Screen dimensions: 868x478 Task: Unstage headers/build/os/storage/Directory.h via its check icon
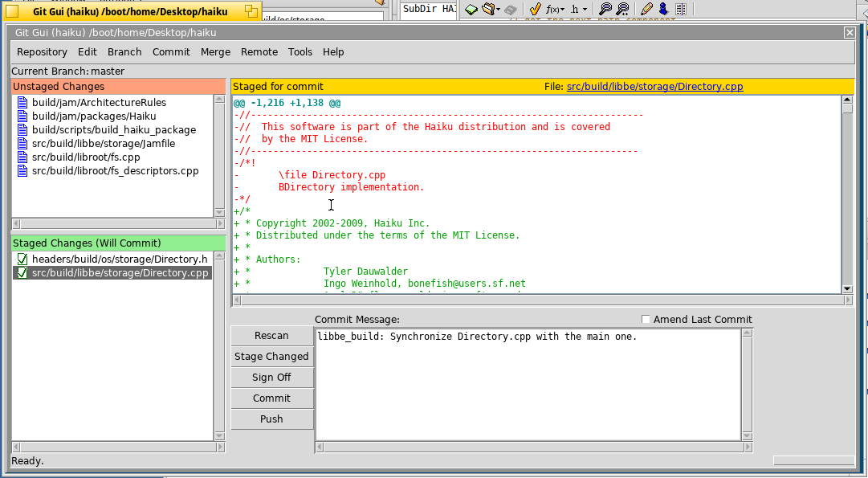click(22, 259)
